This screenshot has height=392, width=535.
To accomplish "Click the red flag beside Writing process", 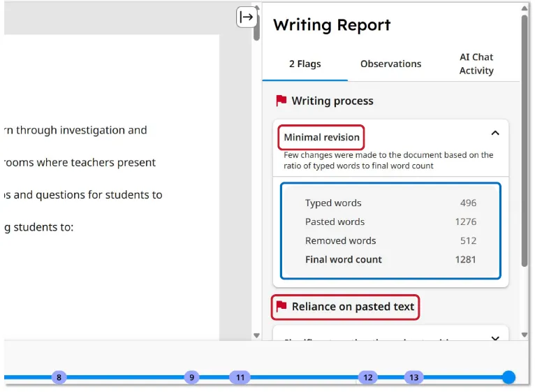I will [281, 101].
